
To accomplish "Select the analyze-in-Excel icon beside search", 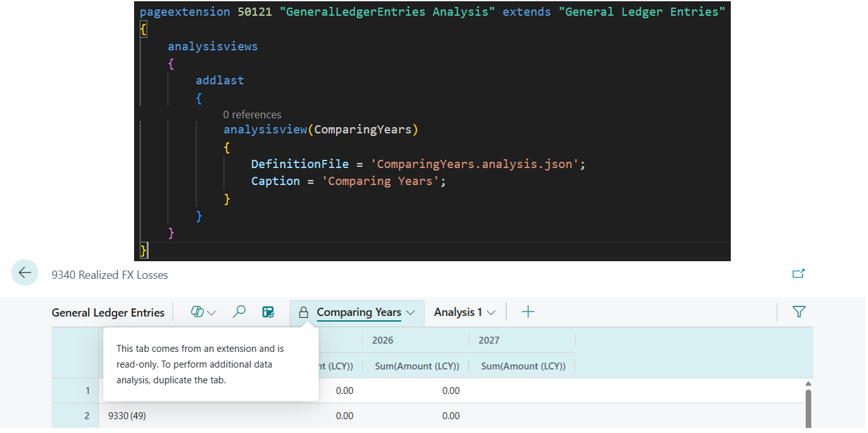I will pos(268,312).
